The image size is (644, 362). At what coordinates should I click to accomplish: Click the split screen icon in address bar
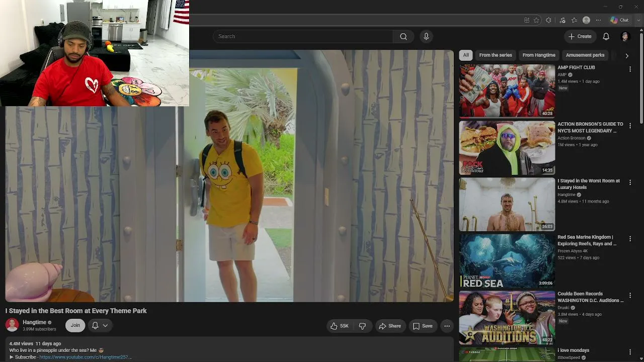526,20
